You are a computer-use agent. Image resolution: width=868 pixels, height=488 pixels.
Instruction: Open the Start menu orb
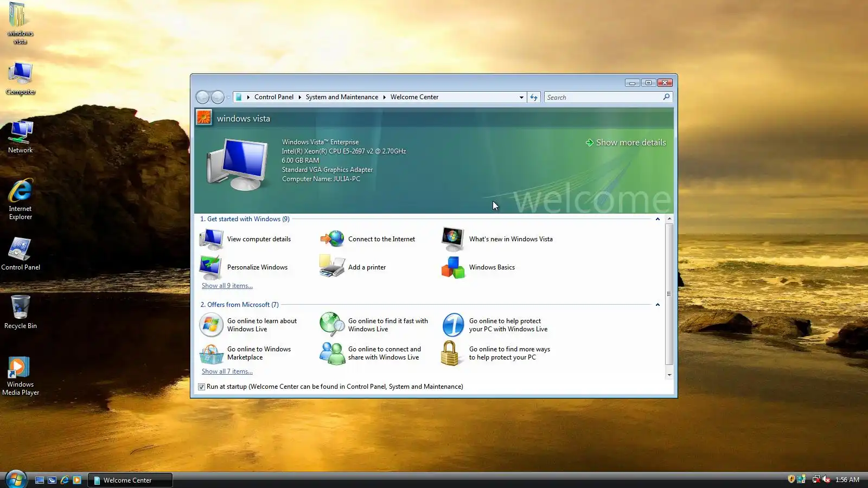click(x=16, y=479)
